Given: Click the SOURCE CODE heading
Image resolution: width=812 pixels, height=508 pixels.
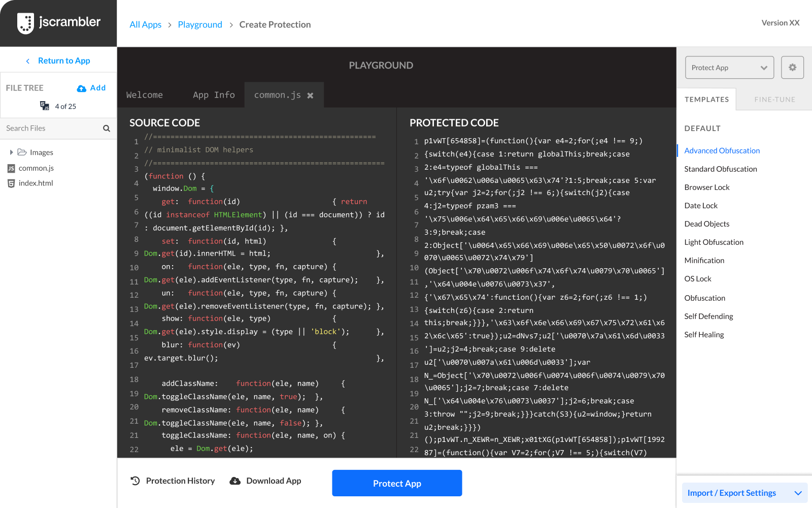Looking at the screenshot, I should [x=164, y=122].
